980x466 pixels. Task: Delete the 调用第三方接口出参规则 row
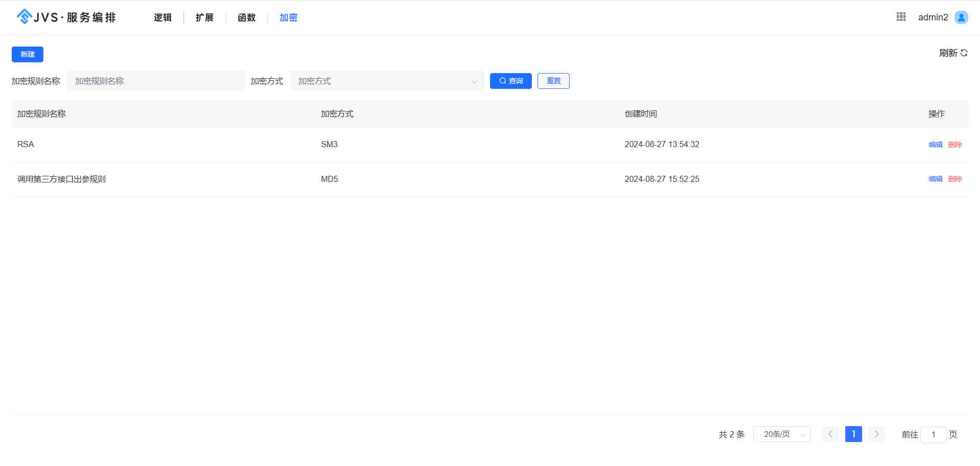tap(955, 179)
